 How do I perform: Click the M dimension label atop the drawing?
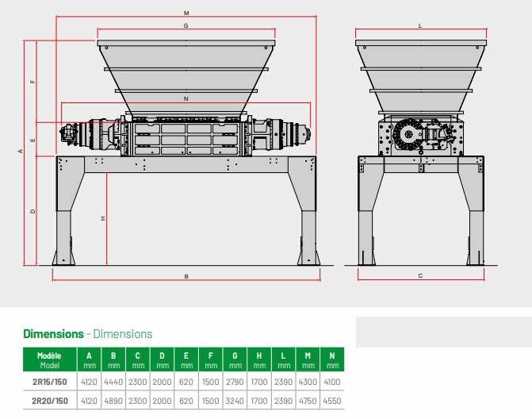(x=186, y=13)
